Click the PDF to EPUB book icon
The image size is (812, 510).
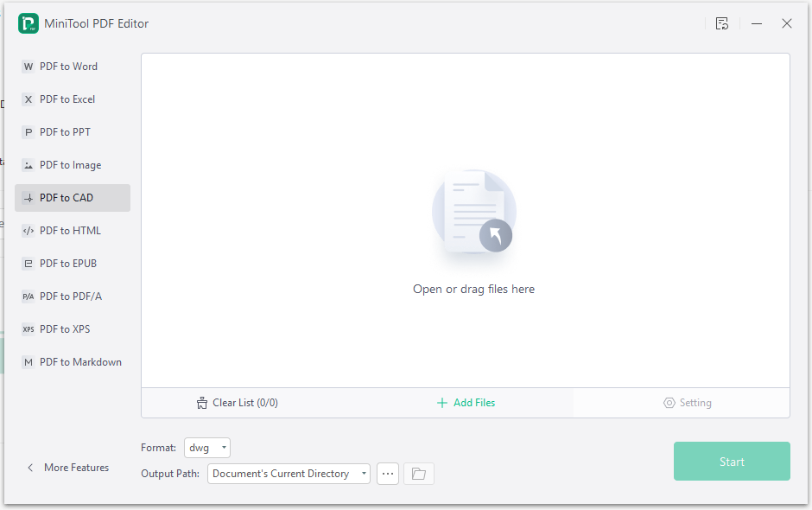tap(29, 264)
